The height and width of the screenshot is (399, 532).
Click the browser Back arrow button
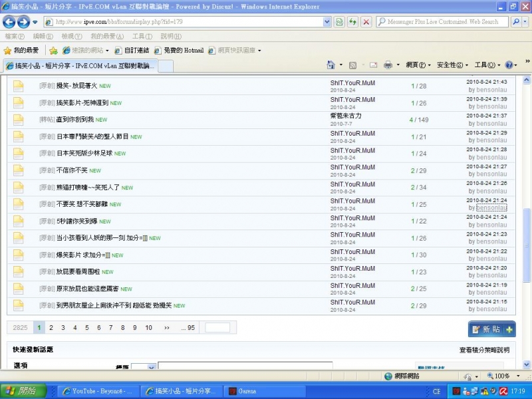pos(9,22)
